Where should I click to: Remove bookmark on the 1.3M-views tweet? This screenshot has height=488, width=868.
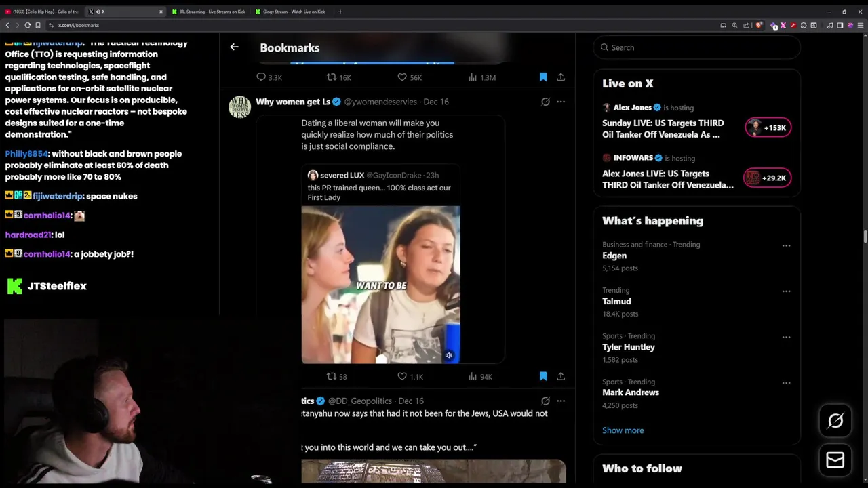click(x=543, y=77)
